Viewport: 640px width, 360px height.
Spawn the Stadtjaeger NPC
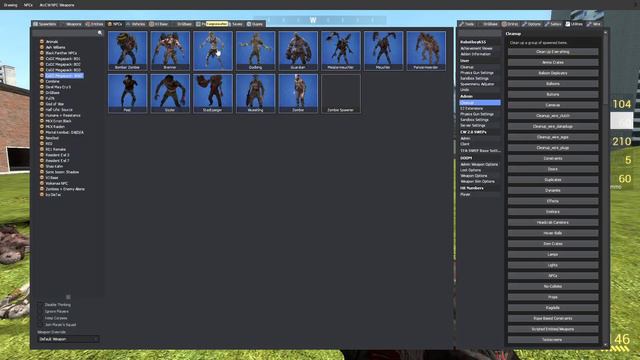[213, 93]
